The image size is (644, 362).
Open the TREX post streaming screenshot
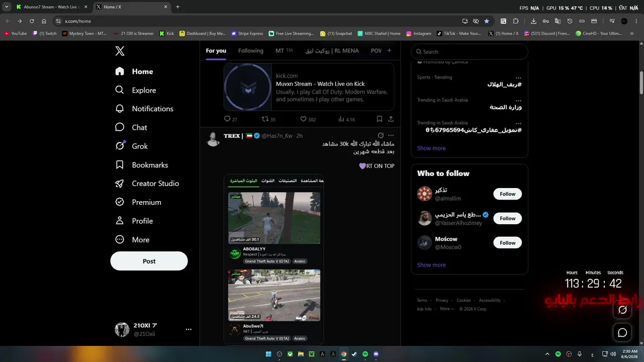click(x=274, y=259)
